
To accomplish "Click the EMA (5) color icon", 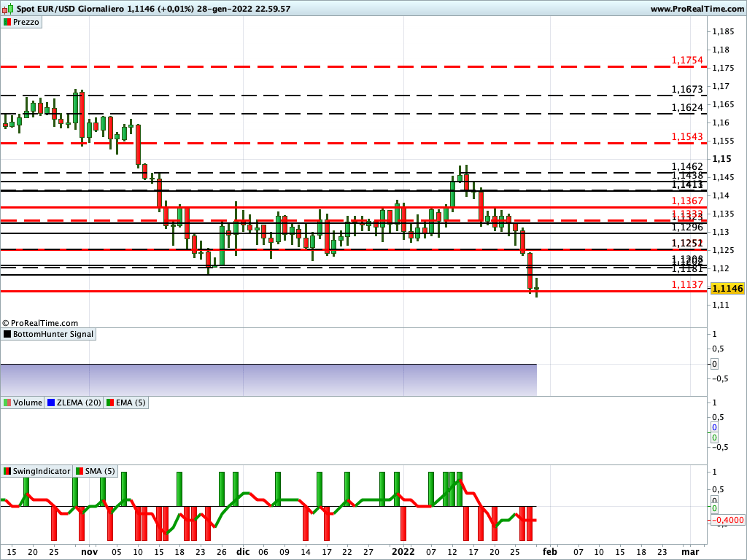I will (109, 402).
